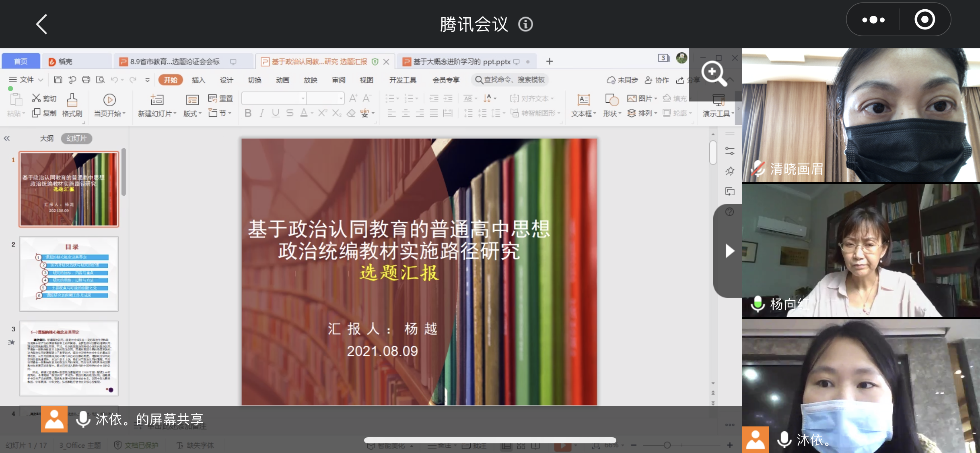Click 未同步 sync status button
Viewport: 980px width, 453px height.
622,80
